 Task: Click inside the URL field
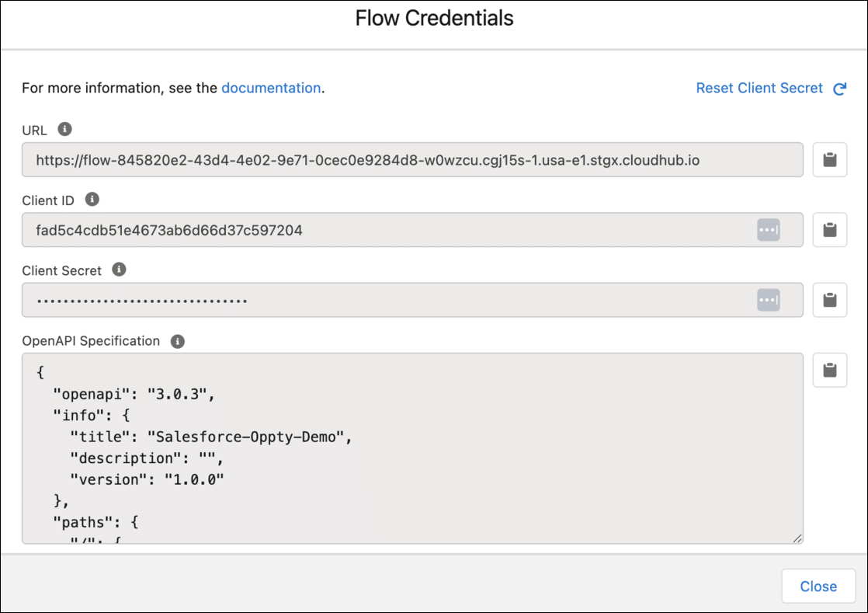412,160
